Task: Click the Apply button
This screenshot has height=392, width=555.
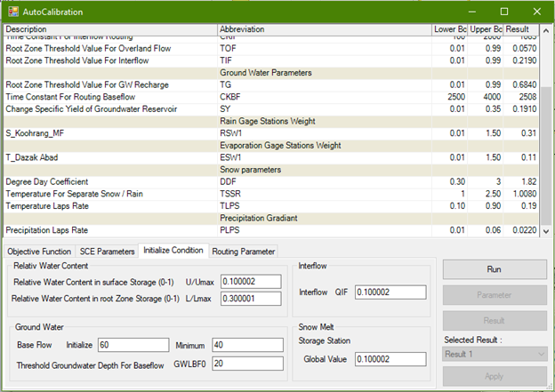Action: 494,376
